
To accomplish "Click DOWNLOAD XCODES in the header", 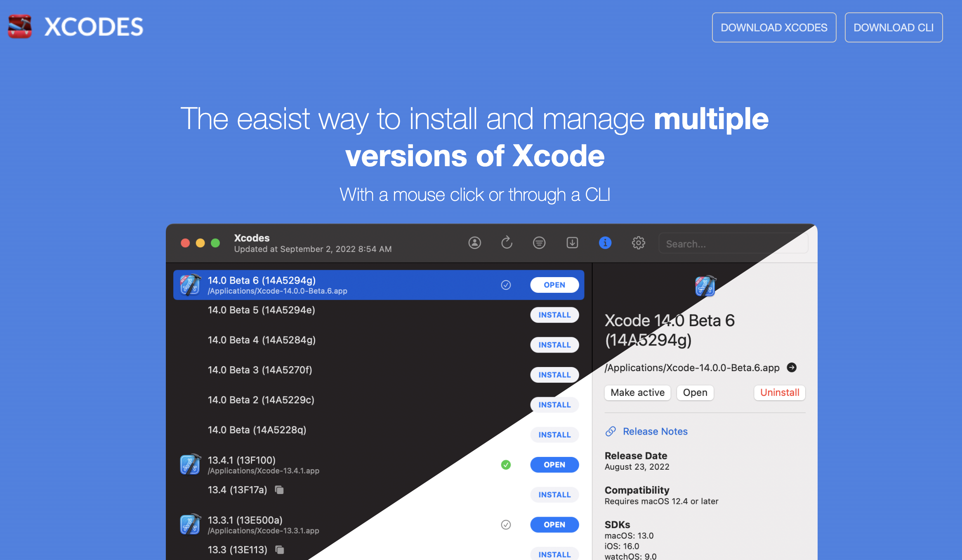I will click(x=774, y=28).
